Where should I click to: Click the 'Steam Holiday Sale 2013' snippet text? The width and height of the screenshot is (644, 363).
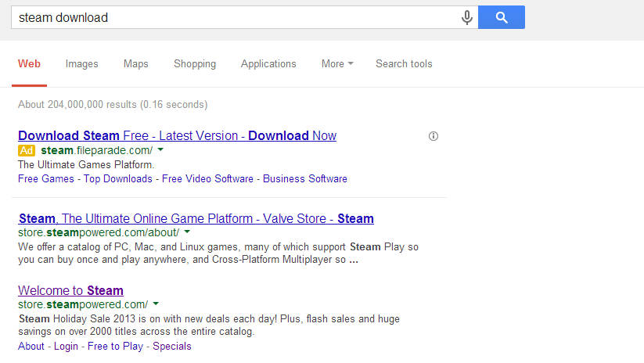[209, 325]
